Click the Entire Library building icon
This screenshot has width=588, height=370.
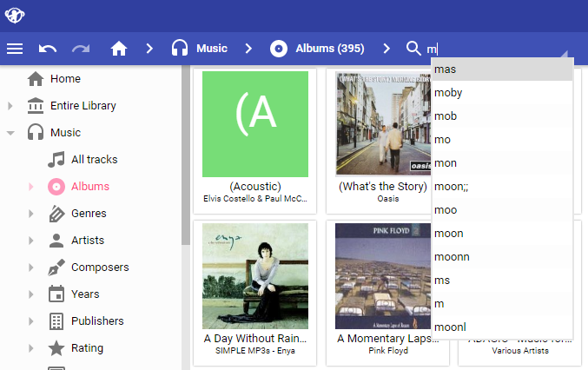(x=36, y=106)
